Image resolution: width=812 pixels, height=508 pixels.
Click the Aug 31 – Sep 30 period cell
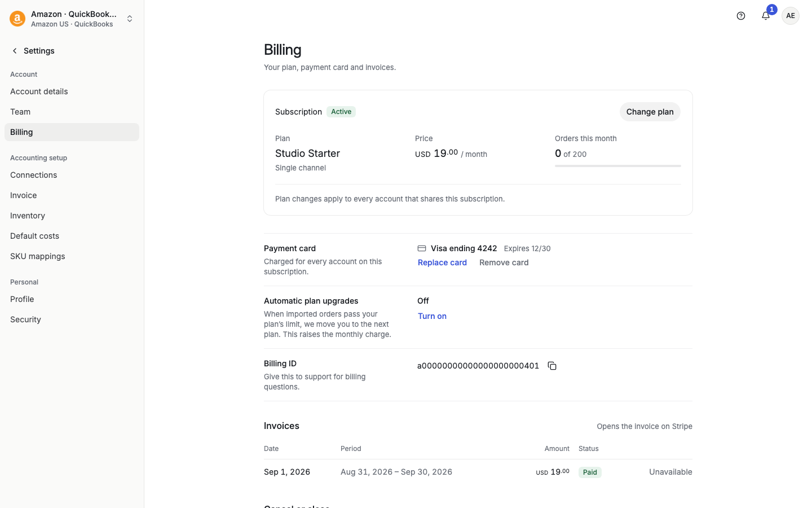pos(396,472)
